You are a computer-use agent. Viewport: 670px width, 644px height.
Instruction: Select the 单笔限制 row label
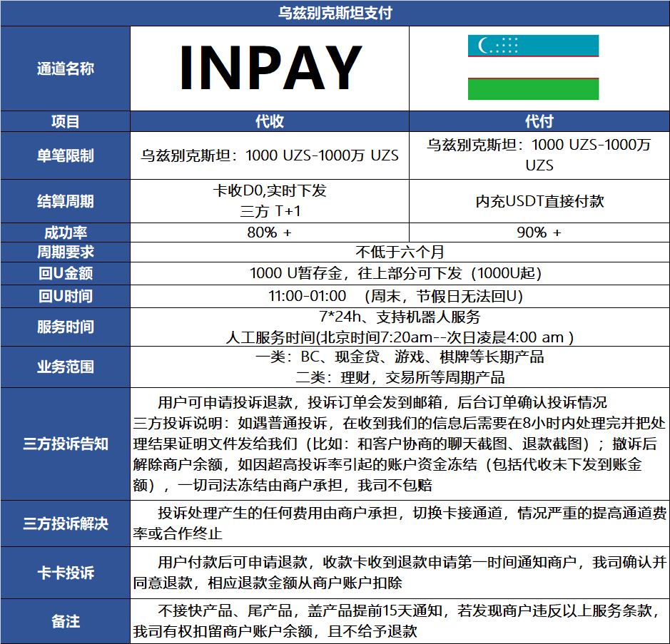tap(65, 155)
